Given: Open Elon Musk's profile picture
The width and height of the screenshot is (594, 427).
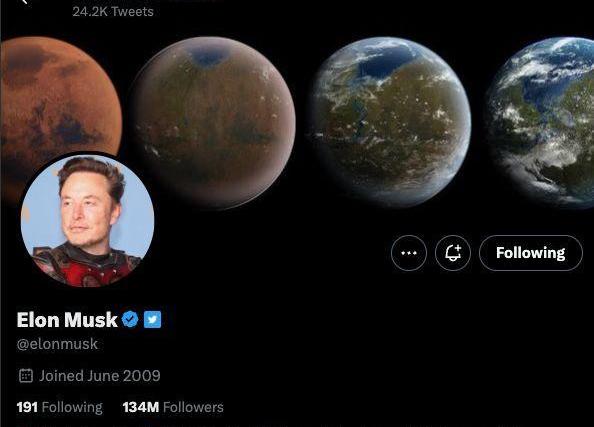Looking at the screenshot, I should pos(88,220).
